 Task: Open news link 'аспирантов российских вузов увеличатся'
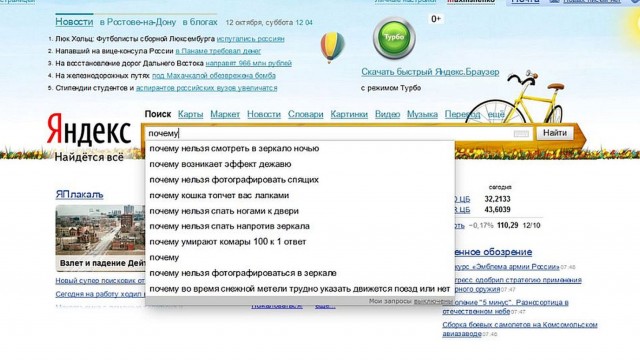(x=207, y=88)
